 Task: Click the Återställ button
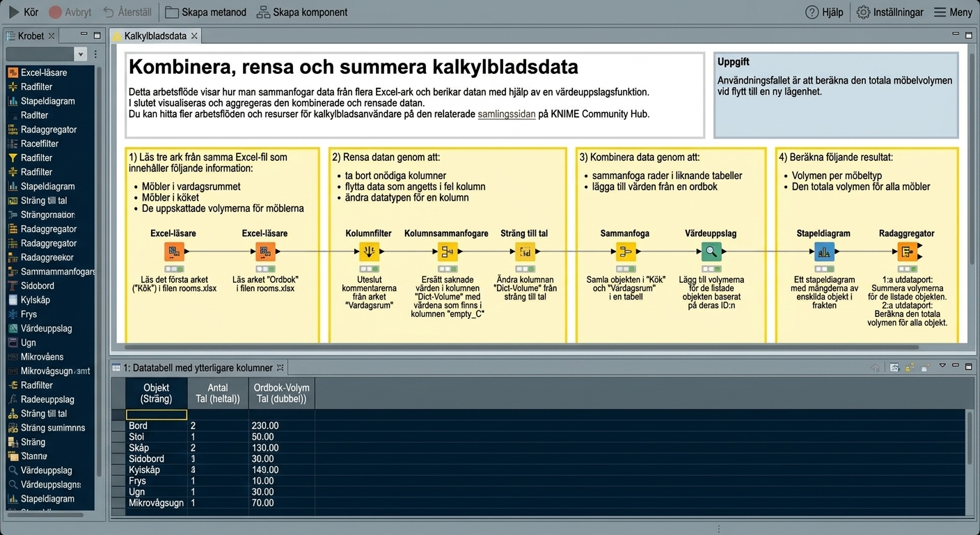(x=127, y=12)
